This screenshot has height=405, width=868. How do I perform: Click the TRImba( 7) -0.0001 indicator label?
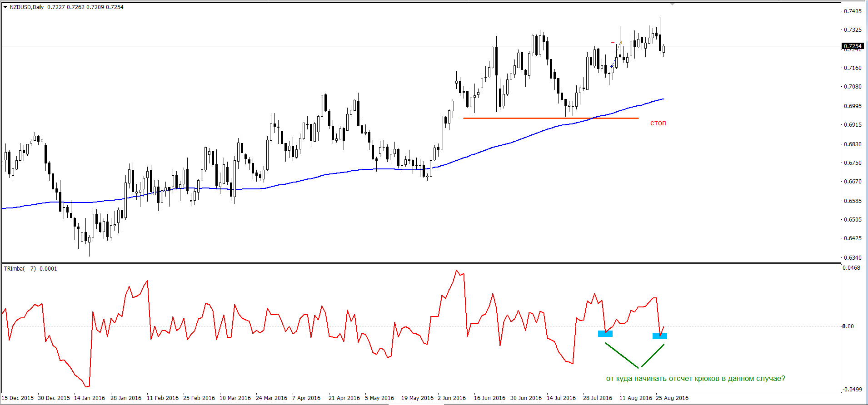(x=30, y=268)
